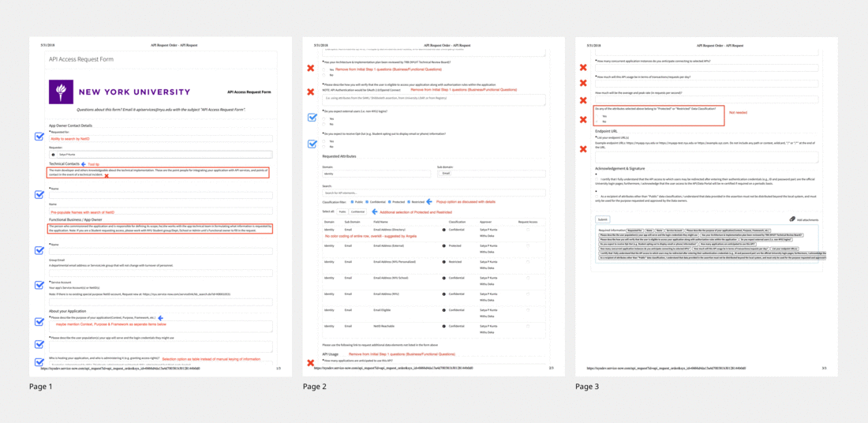Open info icon for Email Address (NYU School) row
The image size is (868, 423).
(444, 277)
